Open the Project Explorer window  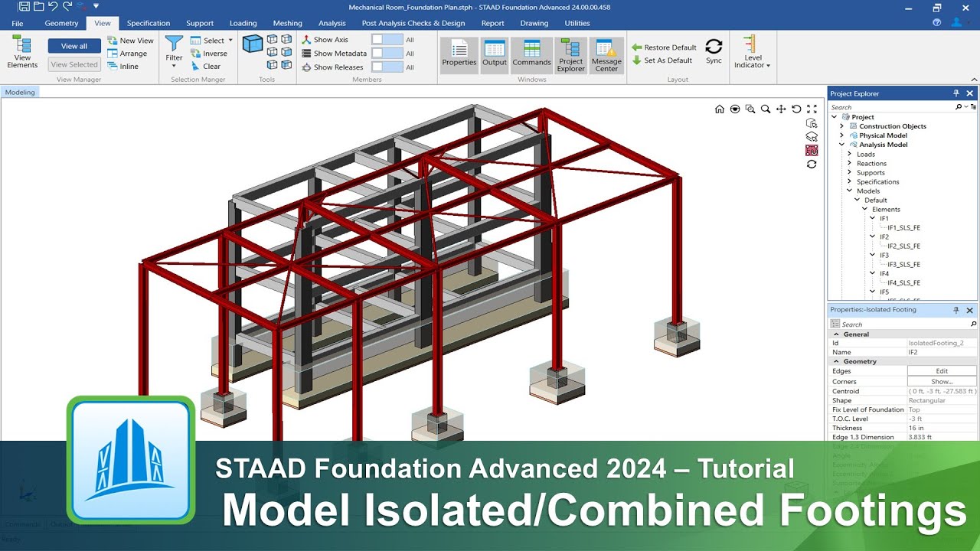pyautogui.click(x=571, y=55)
